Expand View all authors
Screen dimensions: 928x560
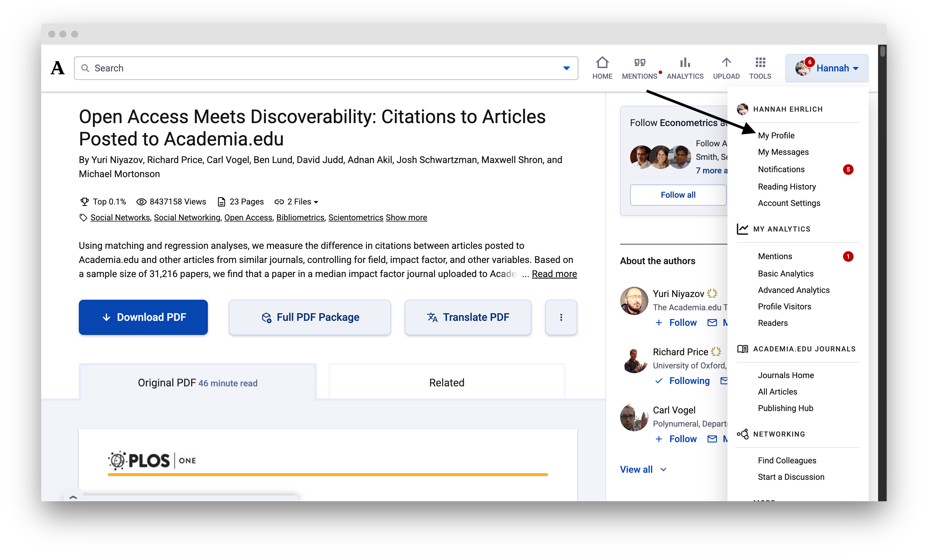click(643, 469)
